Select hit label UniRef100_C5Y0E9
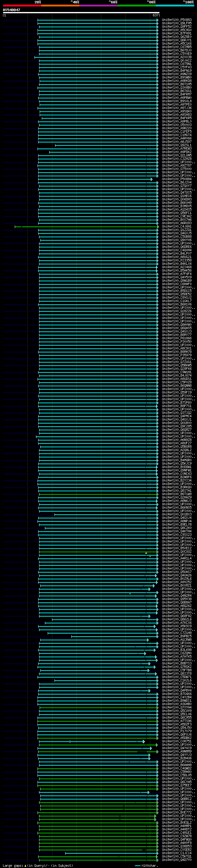Viewport: 197px width, 868px height. 177,54
